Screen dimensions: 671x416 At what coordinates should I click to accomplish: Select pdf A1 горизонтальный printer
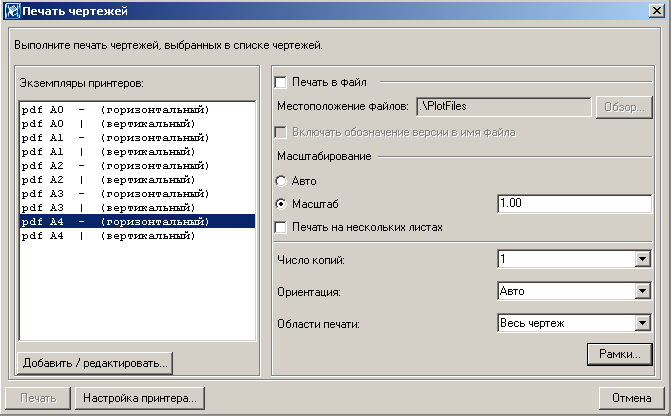138,138
